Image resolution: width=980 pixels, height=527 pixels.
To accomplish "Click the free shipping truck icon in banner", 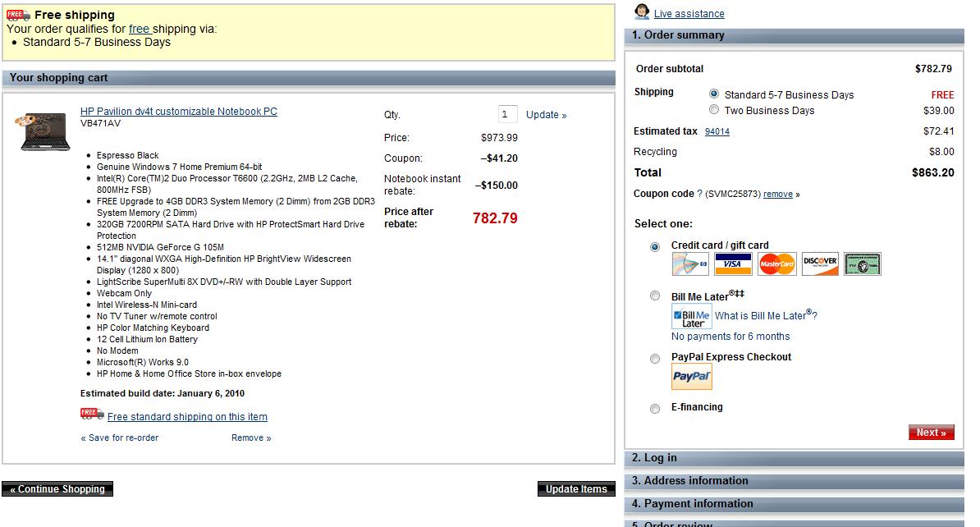I will (18, 15).
